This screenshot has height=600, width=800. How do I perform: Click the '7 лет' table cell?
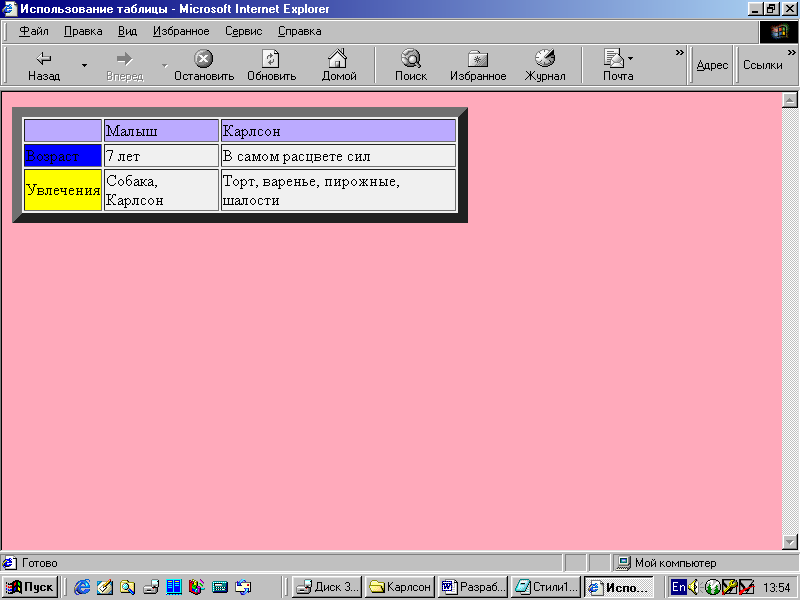(161, 156)
